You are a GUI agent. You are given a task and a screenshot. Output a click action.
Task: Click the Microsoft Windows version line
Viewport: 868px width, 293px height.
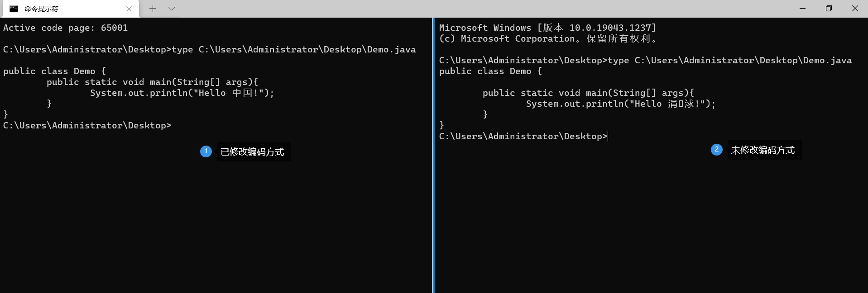click(547, 28)
